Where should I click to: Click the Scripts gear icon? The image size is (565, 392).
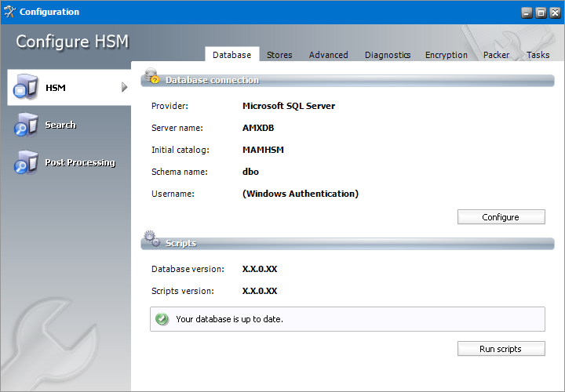(x=151, y=241)
